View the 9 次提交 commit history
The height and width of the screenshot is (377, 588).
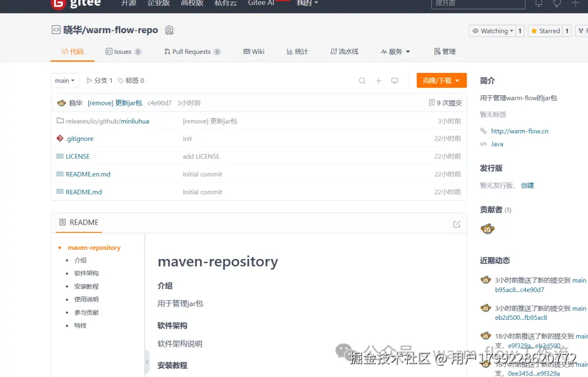[445, 103]
